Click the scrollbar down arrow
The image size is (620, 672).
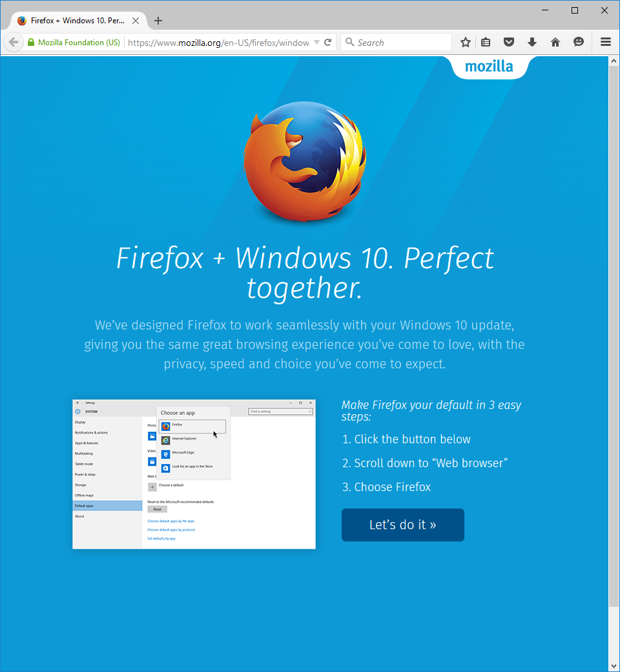point(614,666)
